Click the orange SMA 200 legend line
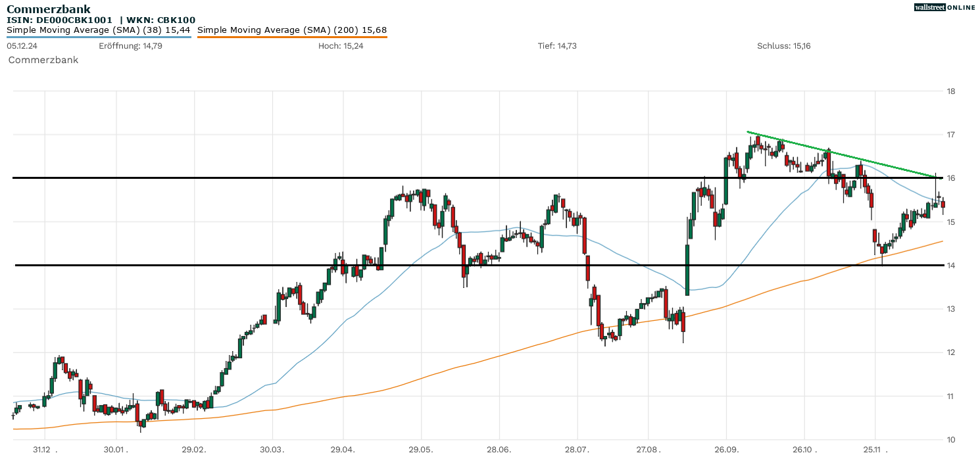The image size is (980, 453). click(x=292, y=37)
